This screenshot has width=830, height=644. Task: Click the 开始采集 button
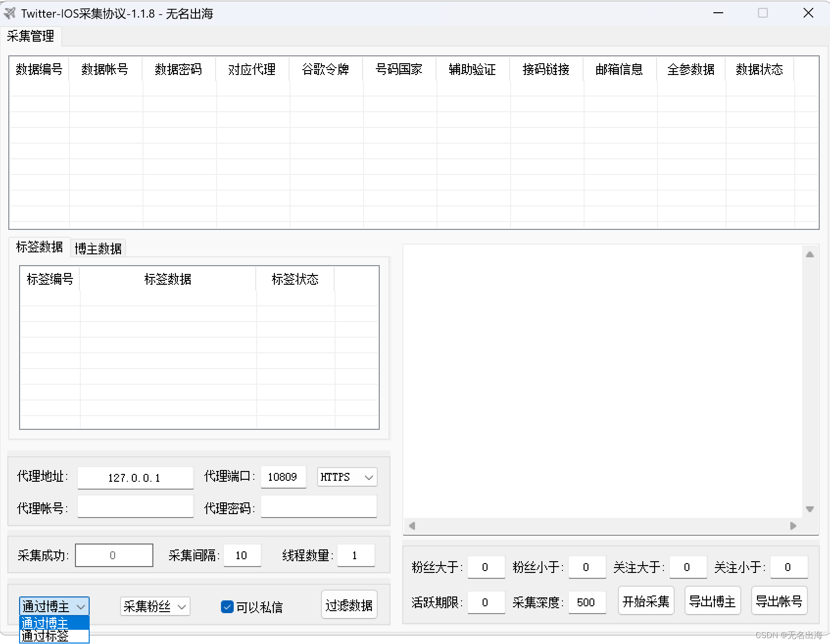tap(646, 601)
